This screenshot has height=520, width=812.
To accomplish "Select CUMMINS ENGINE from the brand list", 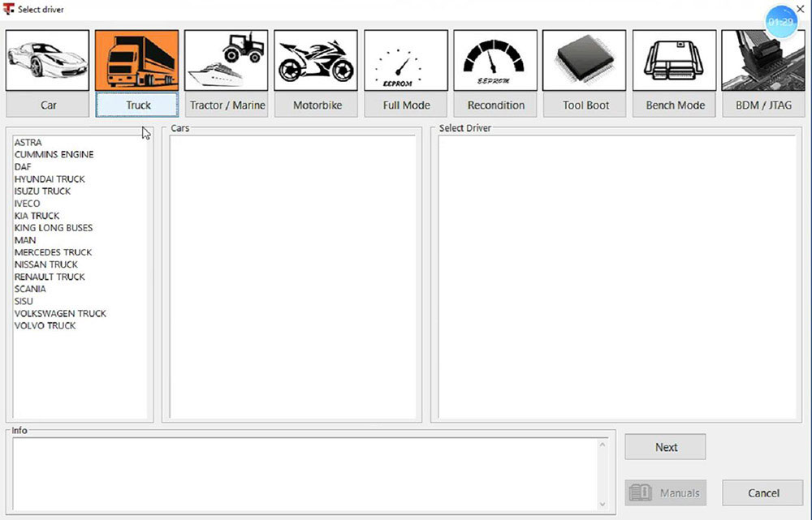I will click(x=54, y=155).
